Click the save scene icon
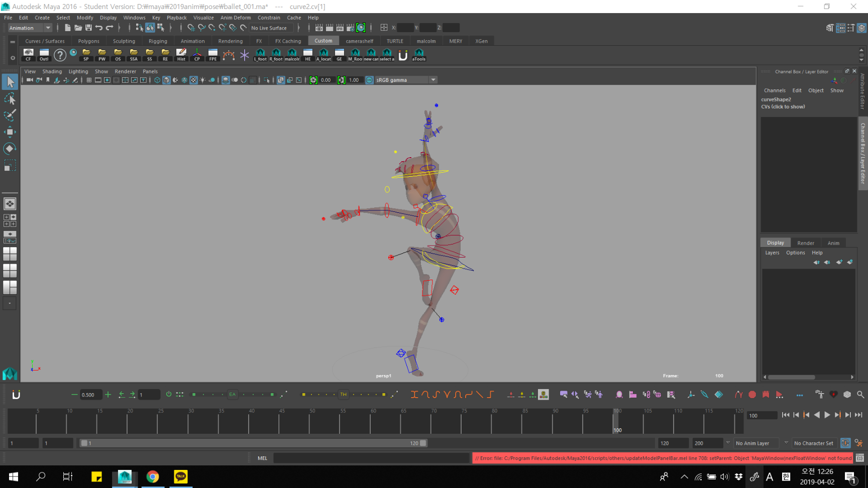The height and width of the screenshot is (488, 868). coord(88,28)
